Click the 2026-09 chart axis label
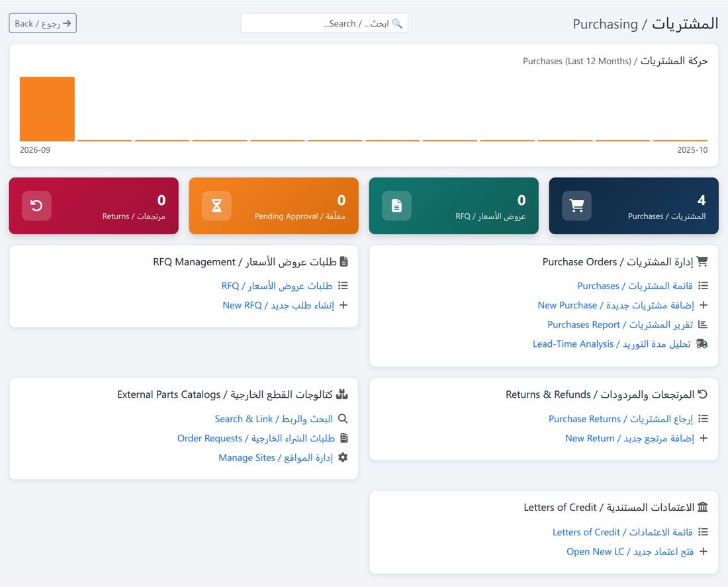Viewport: 728px width, 587px height. tap(35, 150)
